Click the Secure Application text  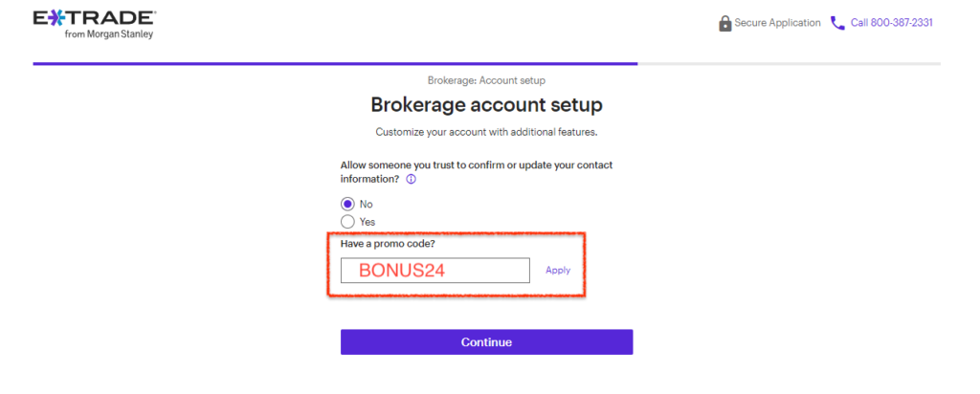click(x=777, y=23)
